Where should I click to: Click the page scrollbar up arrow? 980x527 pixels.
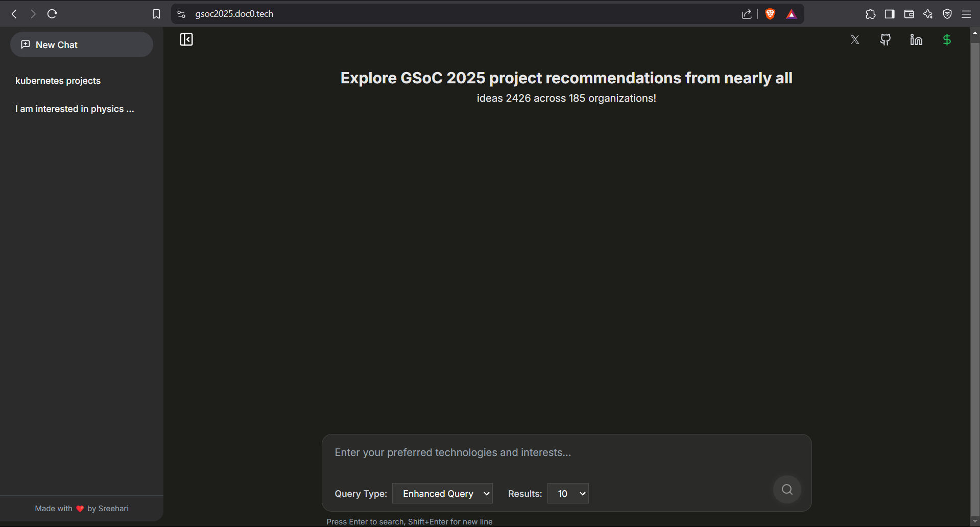[975, 33]
